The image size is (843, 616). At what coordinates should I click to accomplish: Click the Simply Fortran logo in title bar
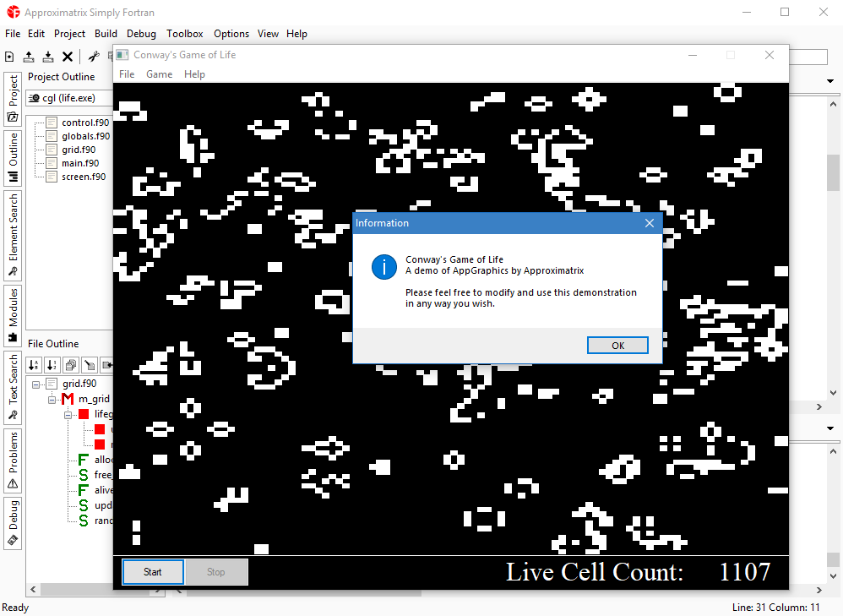pos(13,12)
